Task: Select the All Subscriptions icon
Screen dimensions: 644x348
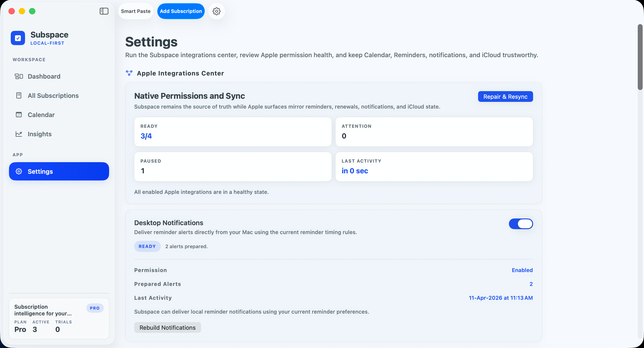Action: pos(19,95)
